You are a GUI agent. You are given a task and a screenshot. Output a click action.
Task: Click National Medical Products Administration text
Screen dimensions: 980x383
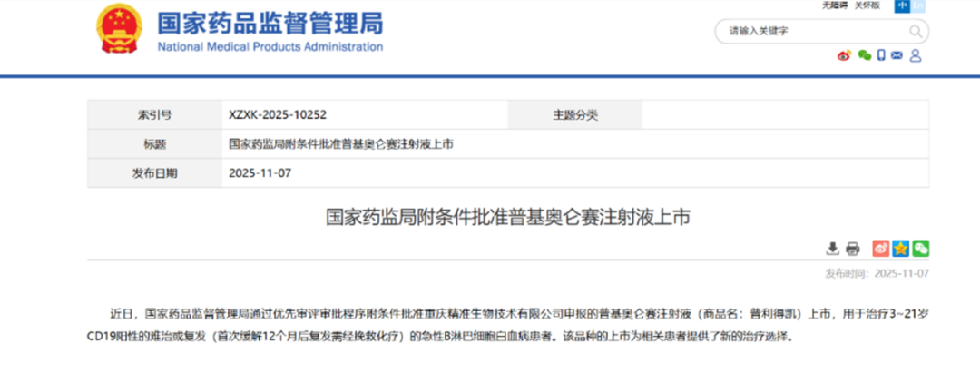(270, 47)
